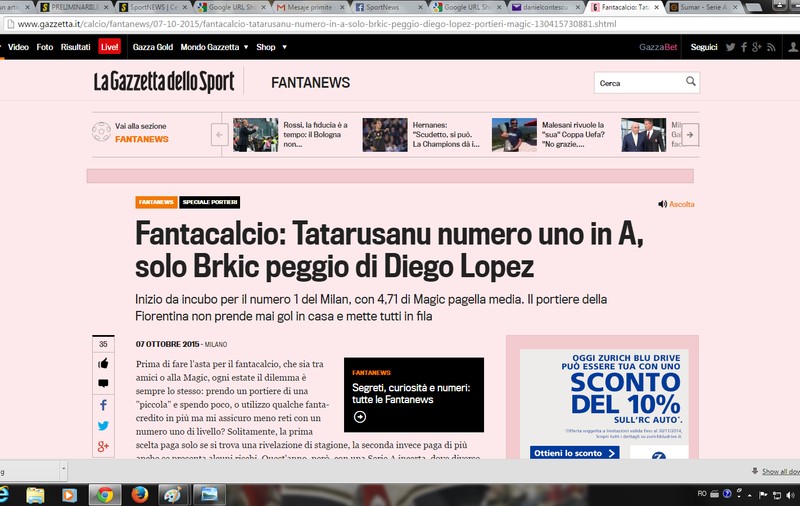
Task: Show hidden system tray icons
Action: coord(749,495)
